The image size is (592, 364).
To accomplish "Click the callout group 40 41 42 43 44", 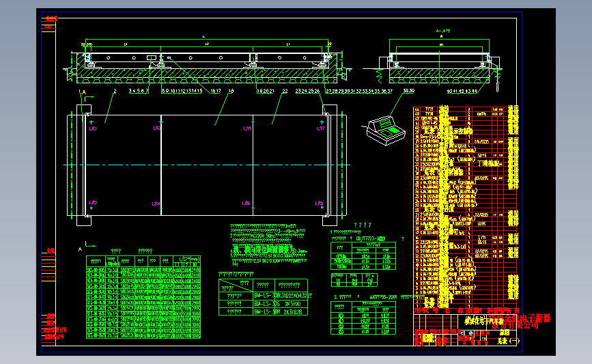I will click(462, 92).
